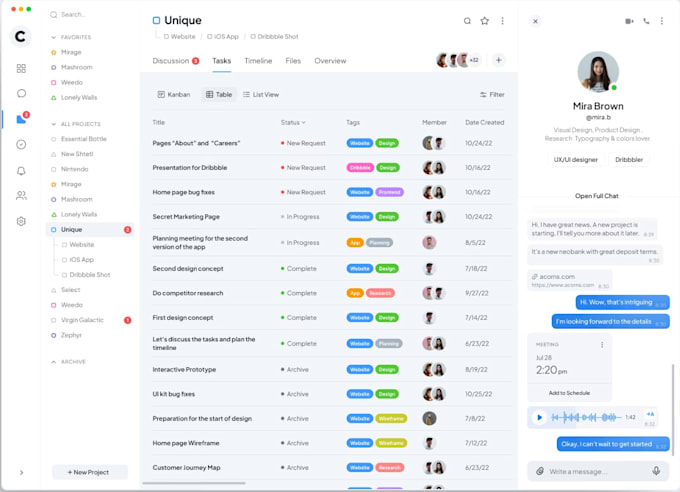Click the chat panel vertical scrollbar
Viewport: 680px width, 492px height.
tap(673, 410)
